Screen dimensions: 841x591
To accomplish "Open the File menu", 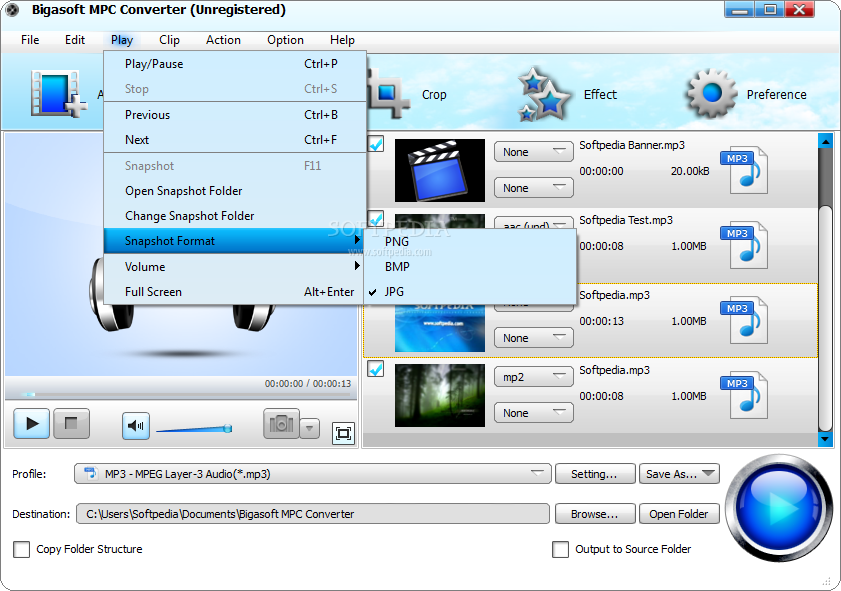I will pyautogui.click(x=30, y=40).
